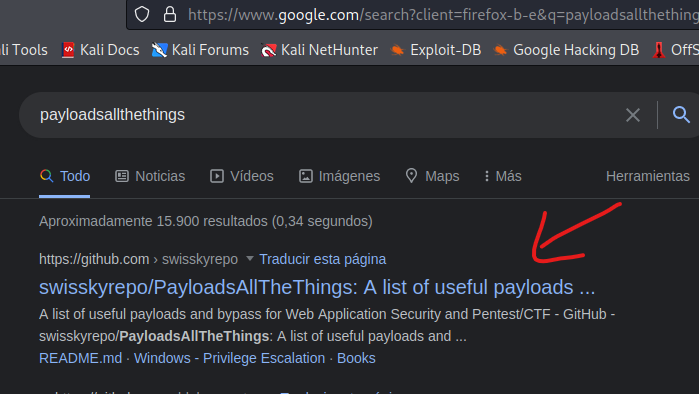Open the Books sitelink
The height and width of the screenshot is (394, 699).
click(x=356, y=358)
